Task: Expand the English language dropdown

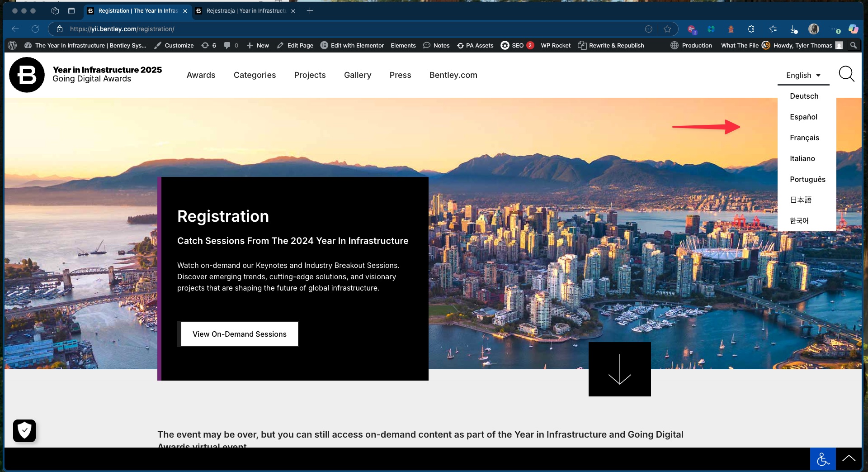Action: point(803,75)
